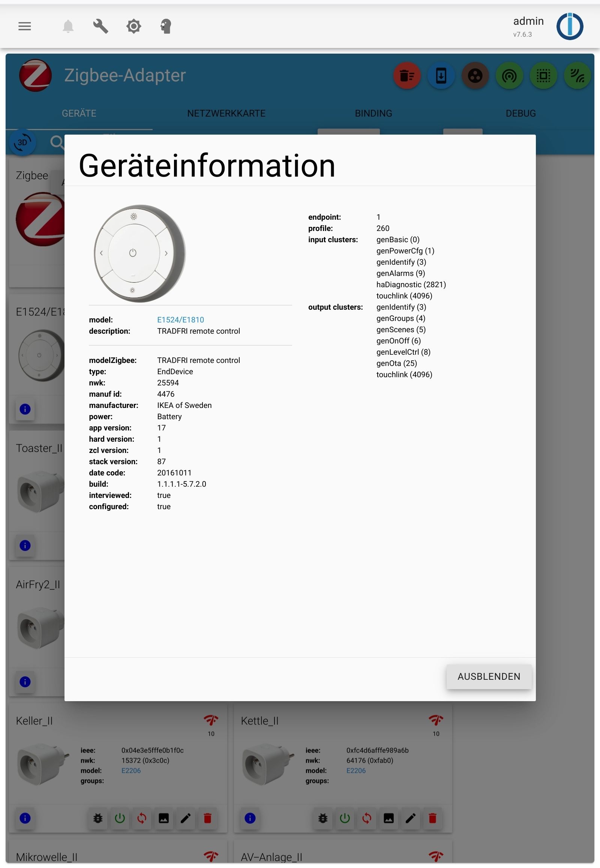This screenshot has width=600, height=868.
Task: Click the info icon on the Toaster_II card
Action: (x=25, y=546)
